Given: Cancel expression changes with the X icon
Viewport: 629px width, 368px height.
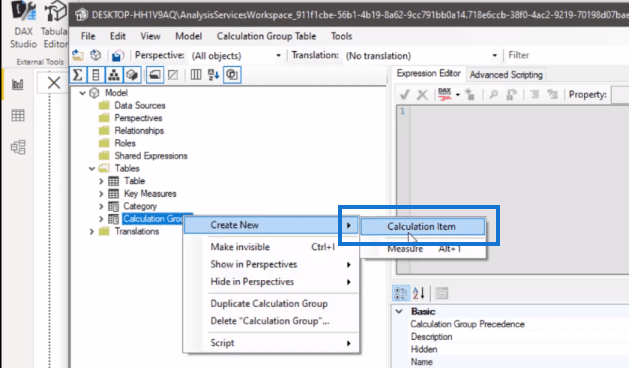Looking at the screenshot, I should [422, 95].
